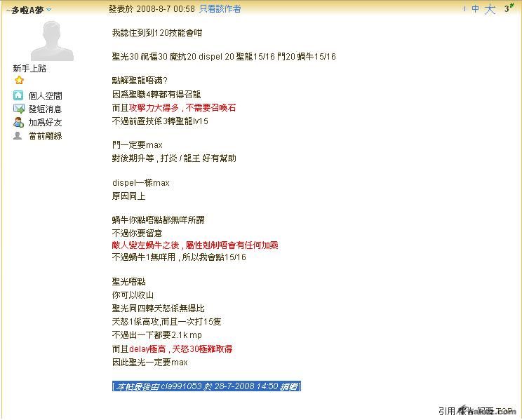Click the line 天怒1係高攻,而且一次打15隻
The width and height of the screenshot is (522, 420).
(167, 322)
